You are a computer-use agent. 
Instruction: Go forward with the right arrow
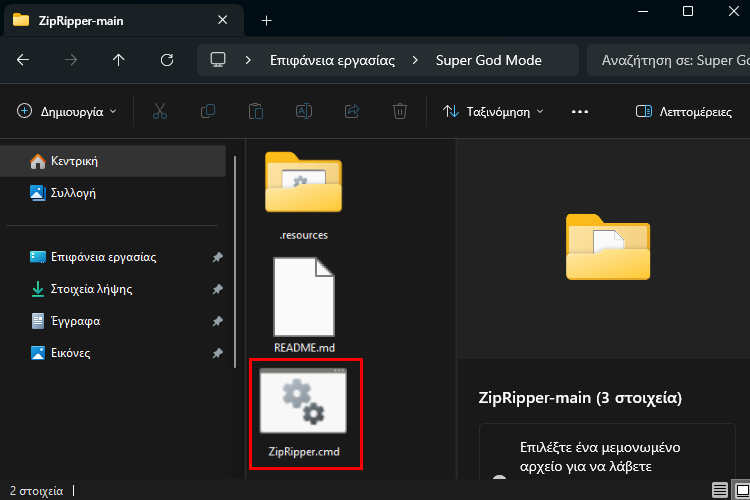point(71,60)
